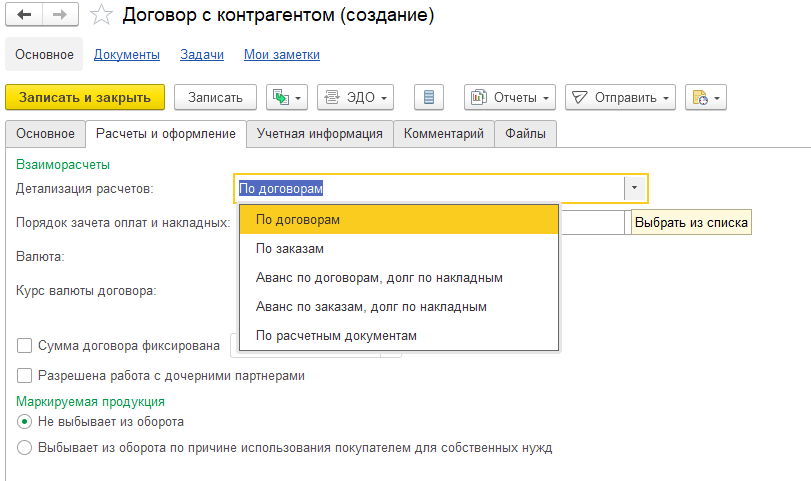
Task: Switch to Учетная информация tab
Action: (320, 133)
